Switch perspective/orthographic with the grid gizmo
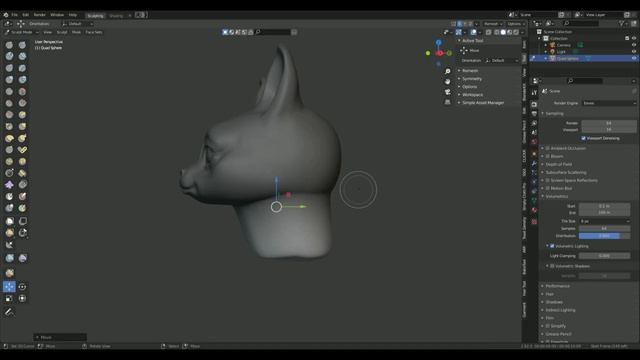 tap(447, 102)
